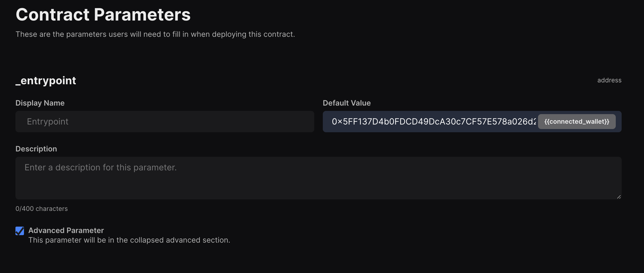
Task: Select the _entrypoint parameter name
Action: click(x=46, y=81)
